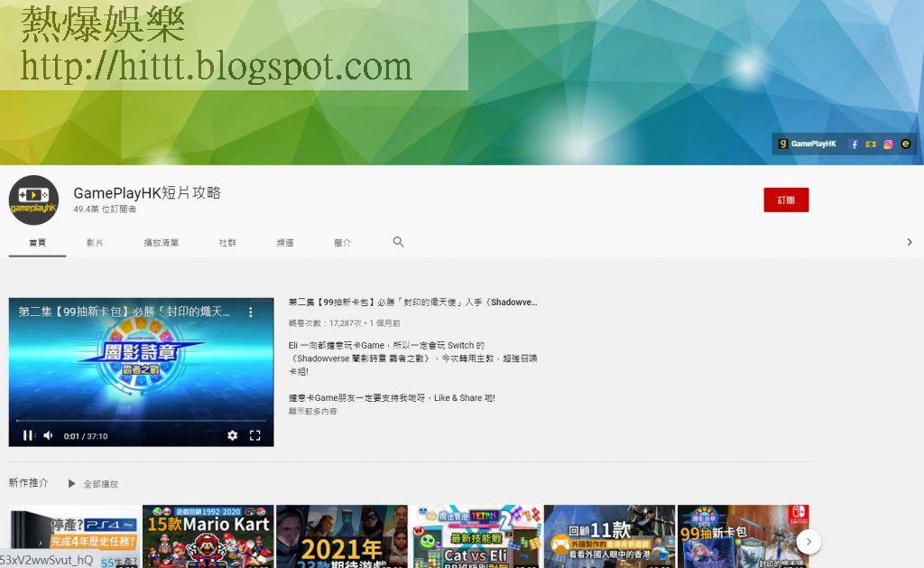Click the video title overlay in the player
Screen dimensions: 924x568
pos(125,312)
